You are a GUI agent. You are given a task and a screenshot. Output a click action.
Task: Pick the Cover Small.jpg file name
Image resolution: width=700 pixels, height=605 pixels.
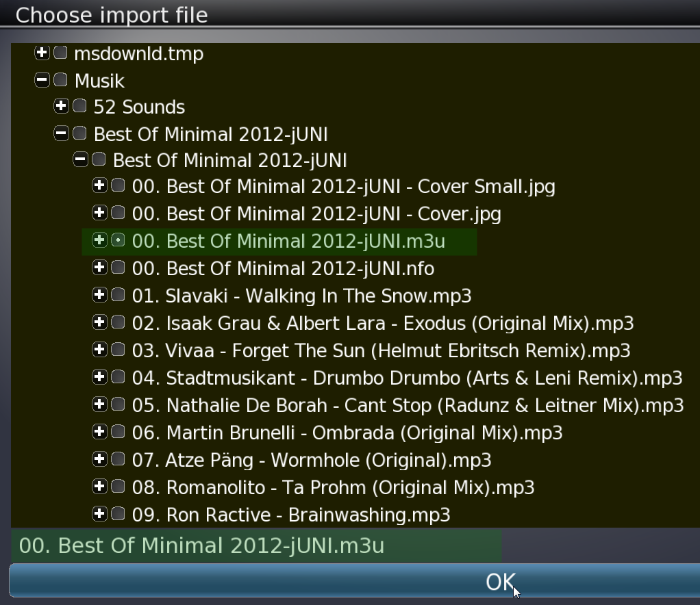point(344,187)
